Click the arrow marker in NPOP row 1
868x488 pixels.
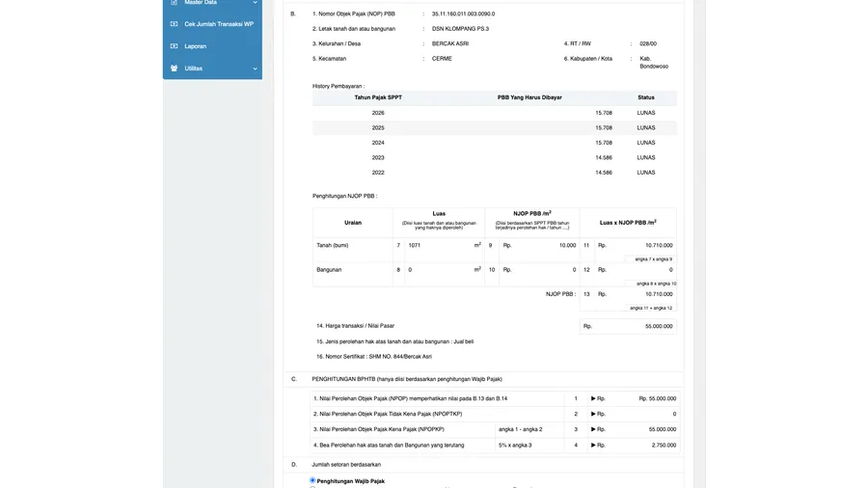[593, 398]
